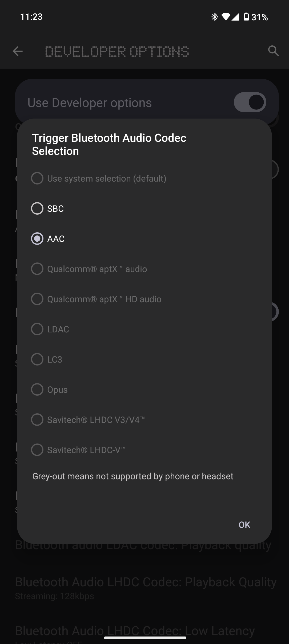The image size is (289, 644).
Task: Tap the Bluetooth status bar icon
Action: pyautogui.click(x=215, y=17)
